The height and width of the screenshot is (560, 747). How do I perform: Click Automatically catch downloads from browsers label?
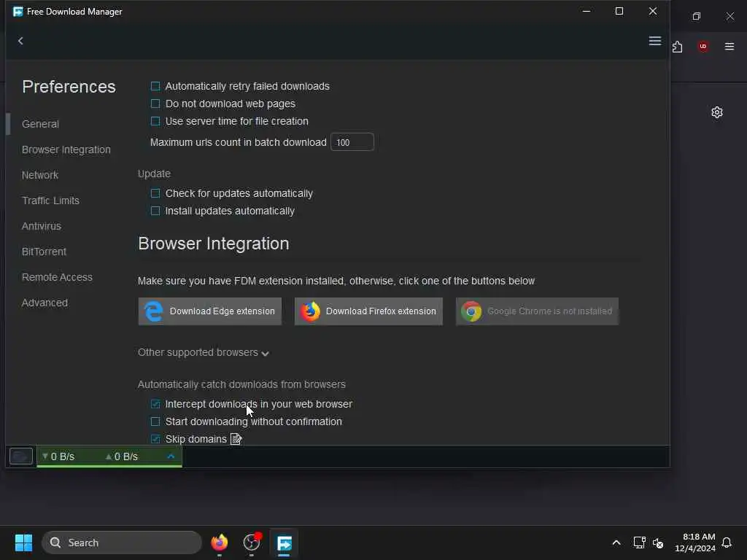[241, 384]
